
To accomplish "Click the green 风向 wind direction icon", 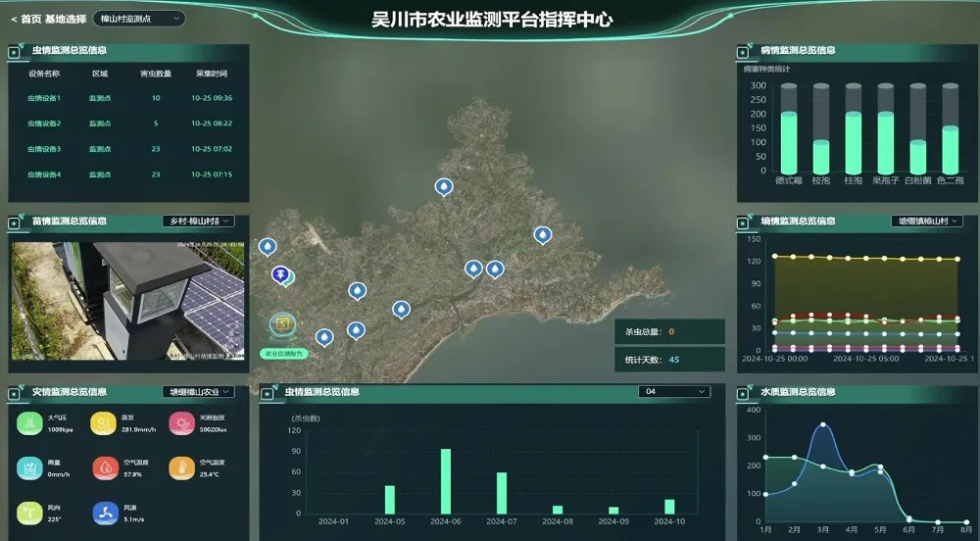I will click(x=29, y=513).
